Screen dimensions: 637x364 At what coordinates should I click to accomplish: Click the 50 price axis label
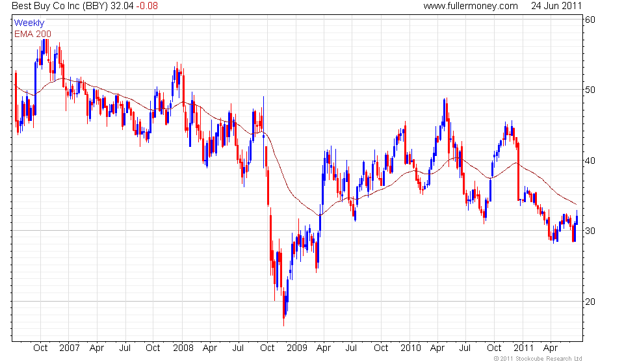pos(590,90)
